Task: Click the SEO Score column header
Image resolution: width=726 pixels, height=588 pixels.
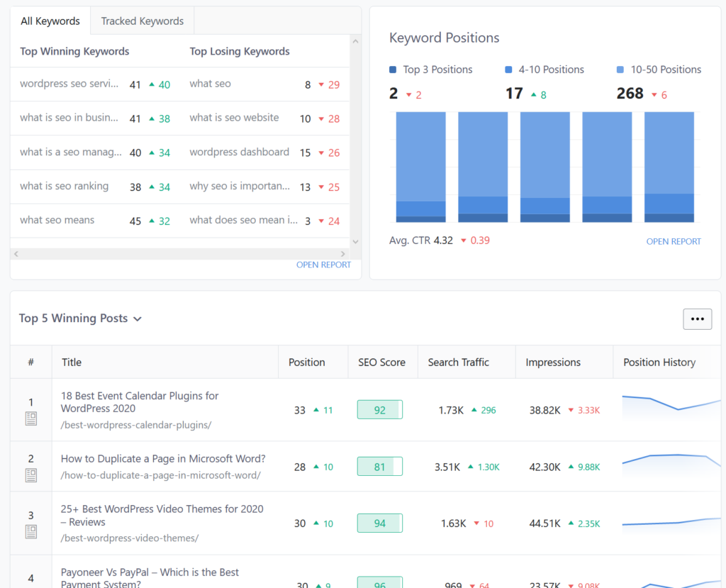Action: pyautogui.click(x=381, y=362)
